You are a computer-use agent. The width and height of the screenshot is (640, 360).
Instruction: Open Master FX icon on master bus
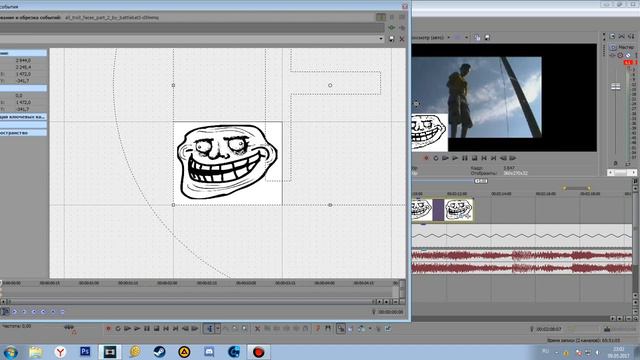pos(613,56)
